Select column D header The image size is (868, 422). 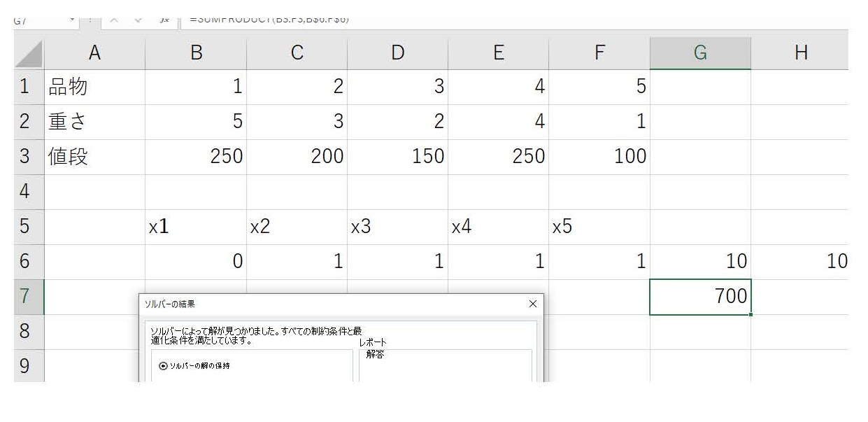[x=397, y=53]
